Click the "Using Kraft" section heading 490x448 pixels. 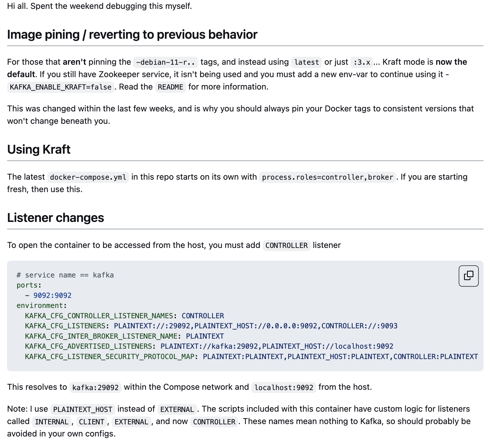(x=39, y=150)
